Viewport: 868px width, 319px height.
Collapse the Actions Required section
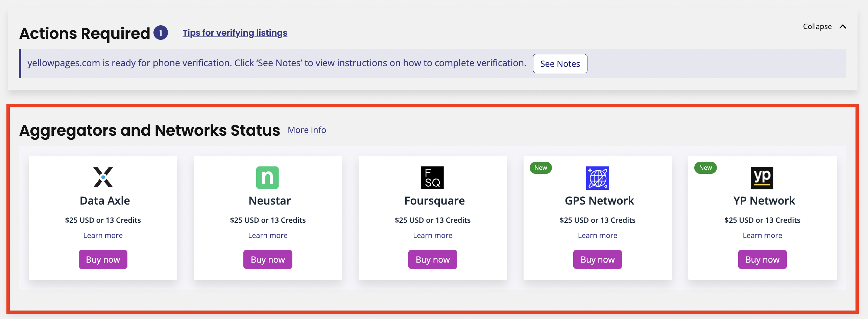pyautogui.click(x=824, y=27)
